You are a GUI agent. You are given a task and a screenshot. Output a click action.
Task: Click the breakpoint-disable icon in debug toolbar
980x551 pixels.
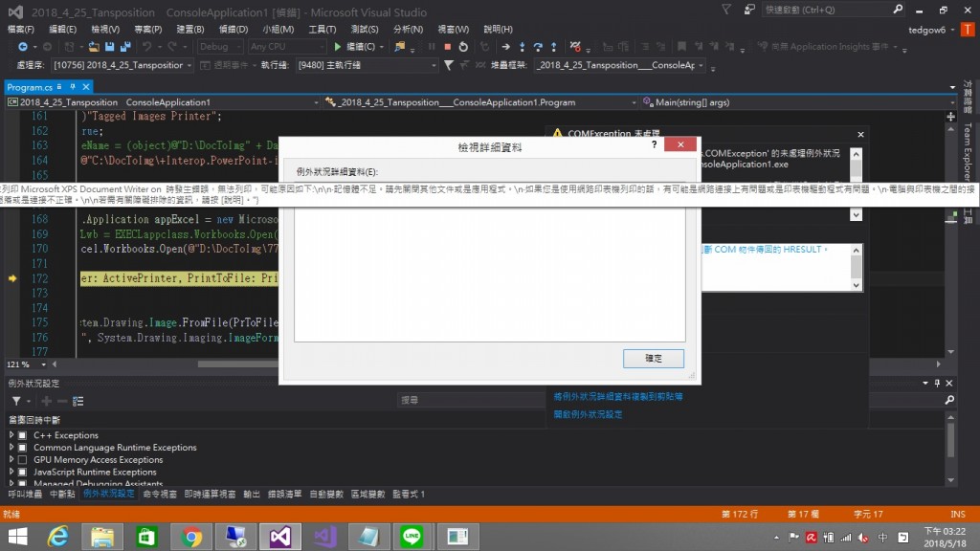tap(575, 47)
